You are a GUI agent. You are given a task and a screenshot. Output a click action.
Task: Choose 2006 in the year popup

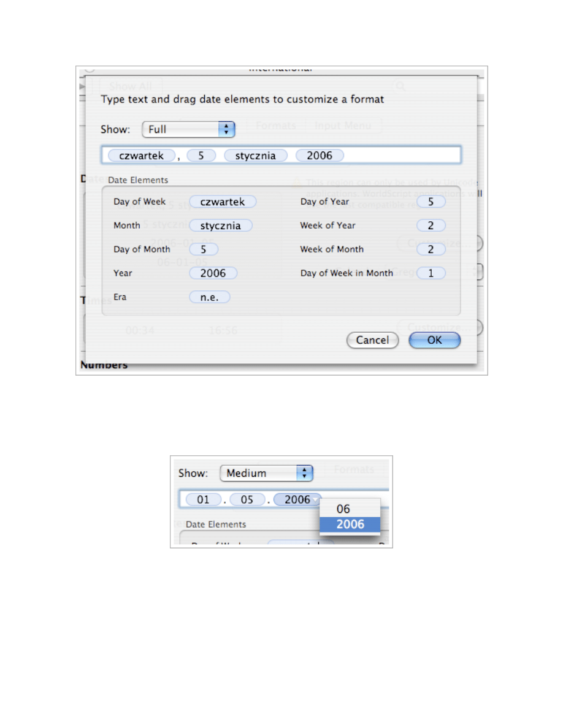[350, 525]
